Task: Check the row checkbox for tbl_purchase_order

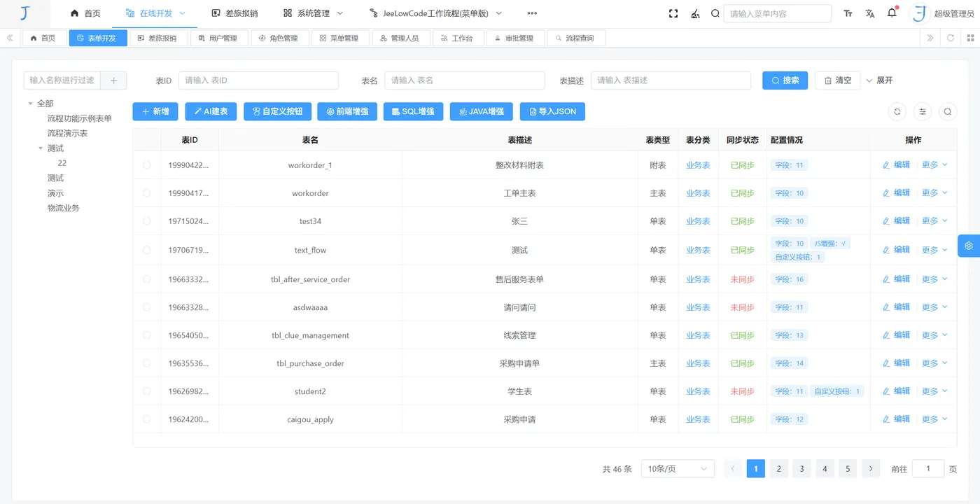Action: 147,363
